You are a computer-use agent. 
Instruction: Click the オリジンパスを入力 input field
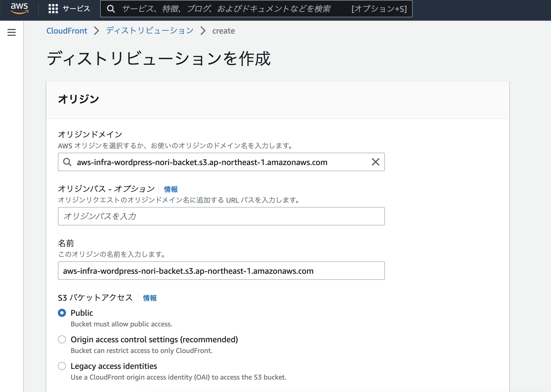(x=221, y=216)
